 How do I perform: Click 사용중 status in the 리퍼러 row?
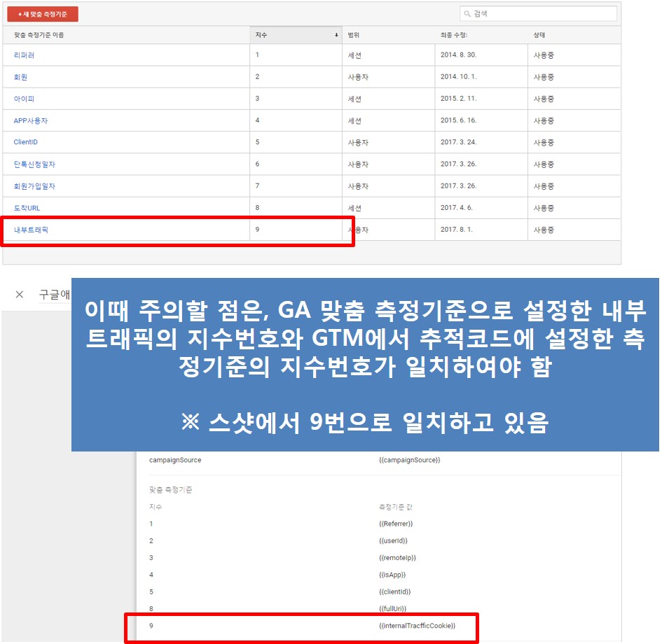pos(544,55)
